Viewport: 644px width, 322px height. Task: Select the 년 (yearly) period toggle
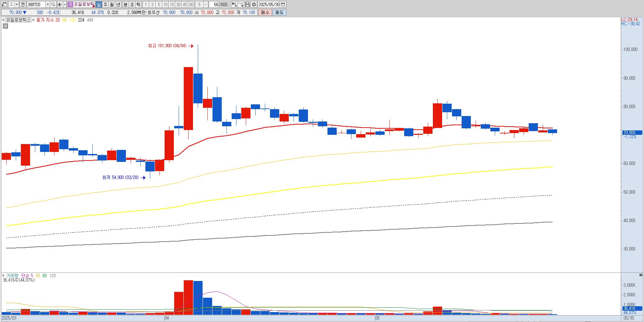click(x=118, y=4)
